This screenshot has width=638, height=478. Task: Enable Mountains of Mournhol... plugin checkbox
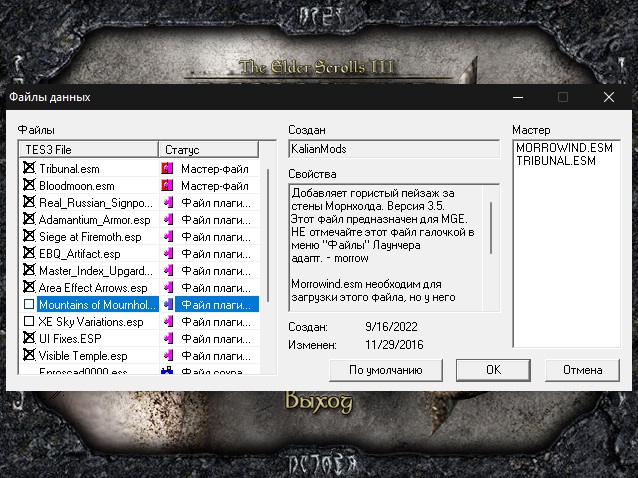[29, 304]
